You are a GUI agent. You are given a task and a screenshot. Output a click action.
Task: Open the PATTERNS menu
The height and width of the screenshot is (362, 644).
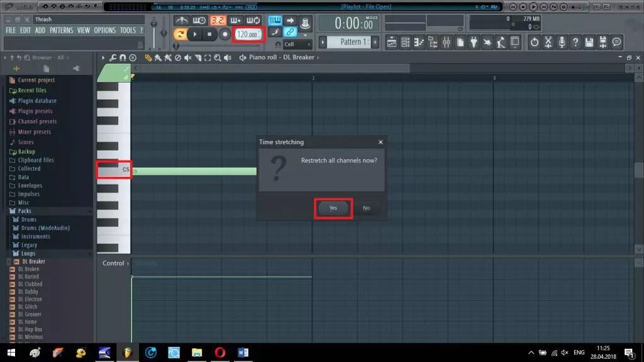tap(62, 30)
